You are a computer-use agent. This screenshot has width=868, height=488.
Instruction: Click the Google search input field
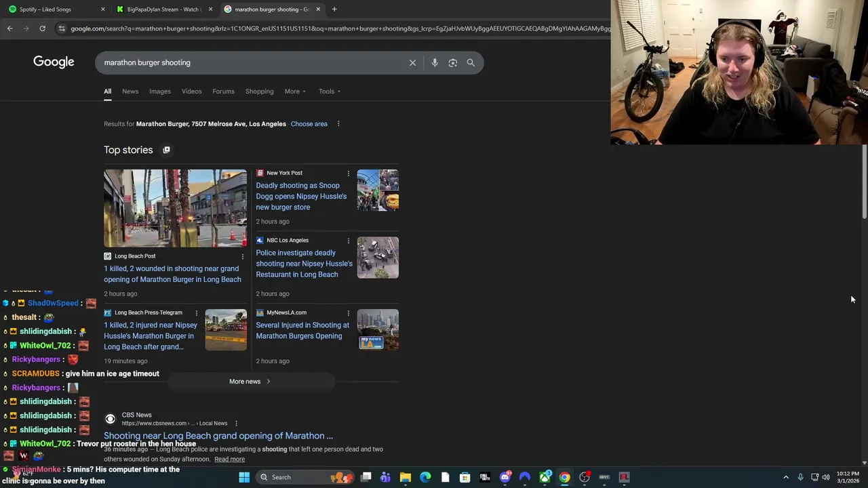click(251, 62)
